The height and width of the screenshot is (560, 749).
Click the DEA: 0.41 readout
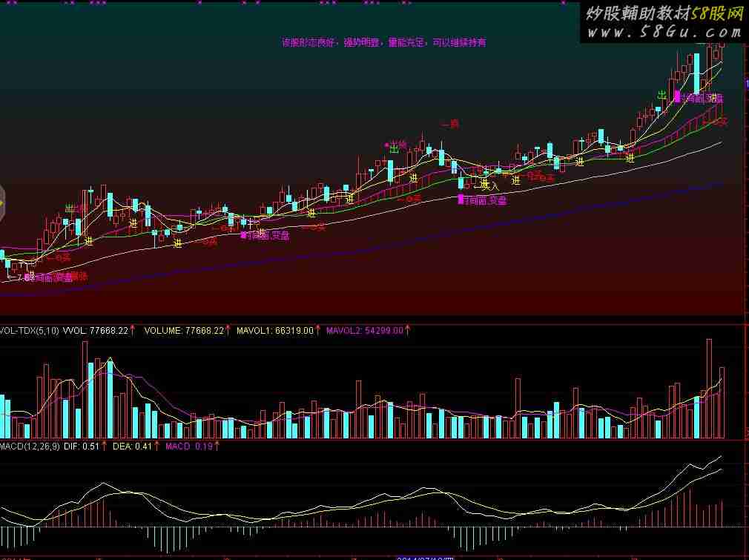pos(132,447)
